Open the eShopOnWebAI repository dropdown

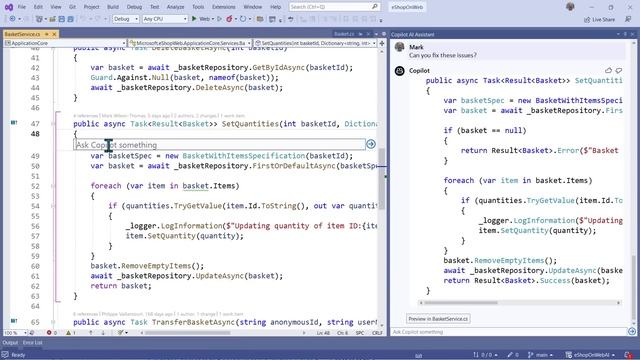coord(590,355)
